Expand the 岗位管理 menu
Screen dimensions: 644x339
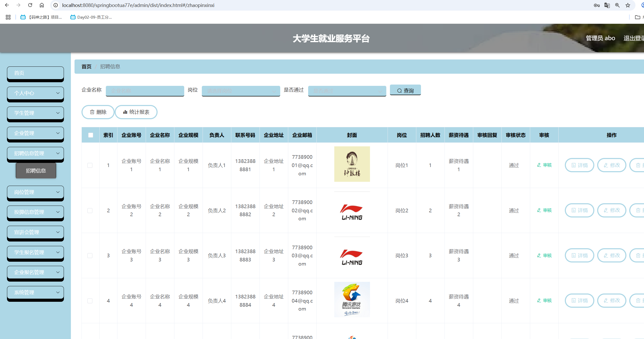[x=35, y=192]
